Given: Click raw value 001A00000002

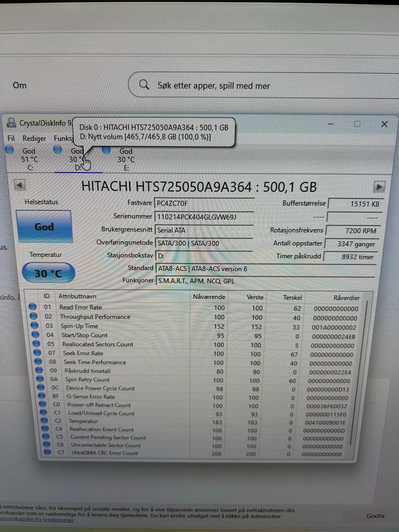Looking at the screenshot, I should (x=334, y=327).
